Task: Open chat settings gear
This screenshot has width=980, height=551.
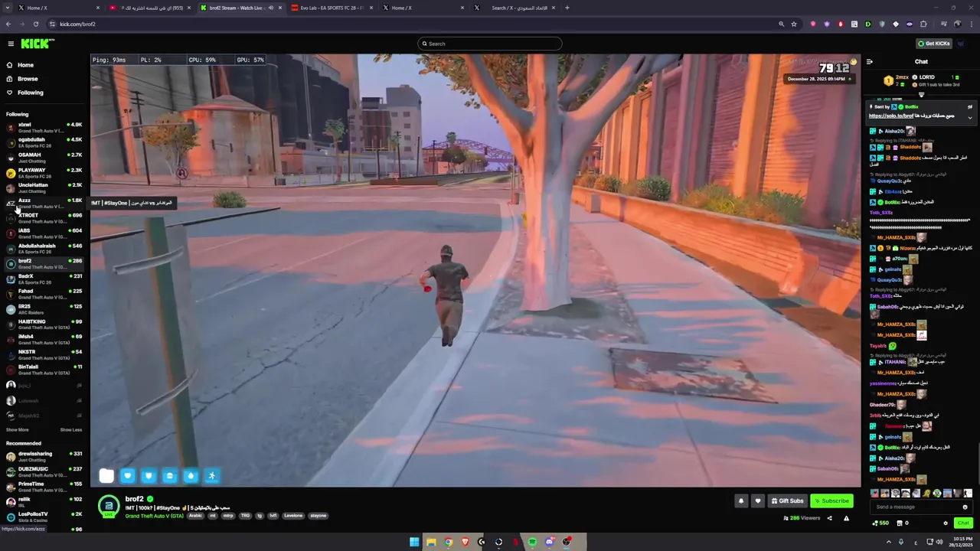Action: pyautogui.click(x=946, y=523)
